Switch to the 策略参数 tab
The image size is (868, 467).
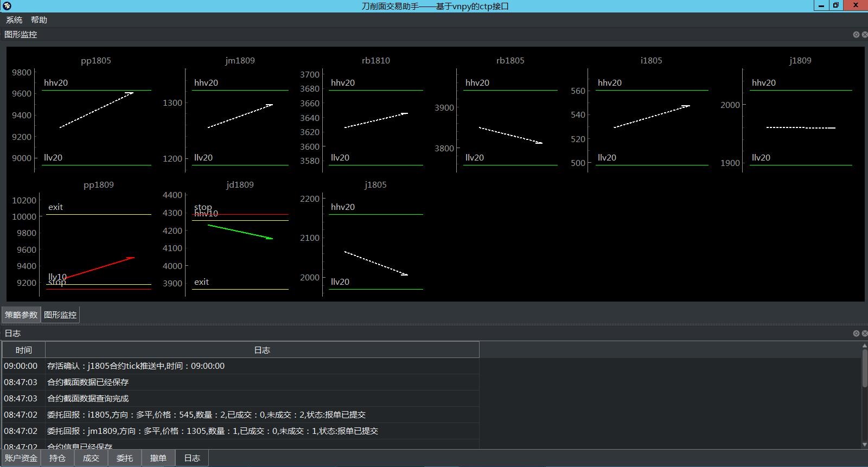coord(21,315)
